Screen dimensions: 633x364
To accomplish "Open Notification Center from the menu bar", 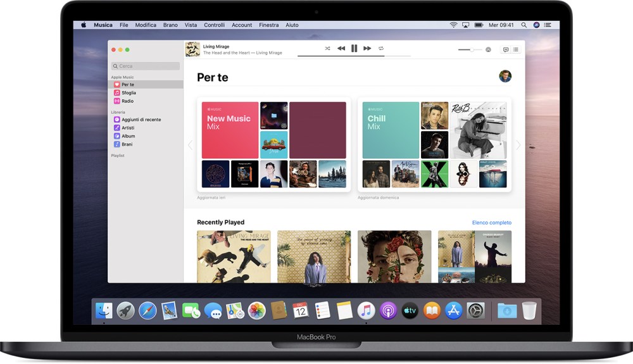I will pyautogui.click(x=548, y=25).
